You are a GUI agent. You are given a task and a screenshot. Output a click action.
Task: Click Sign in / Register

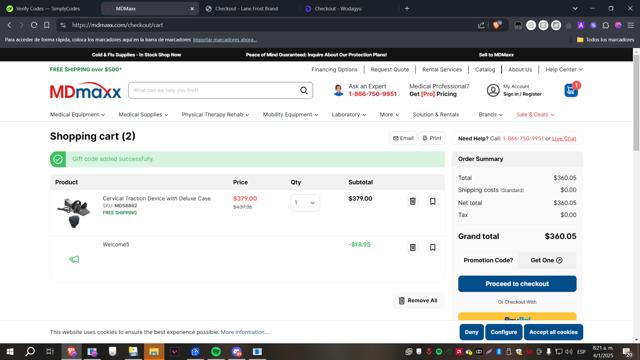tap(522, 94)
